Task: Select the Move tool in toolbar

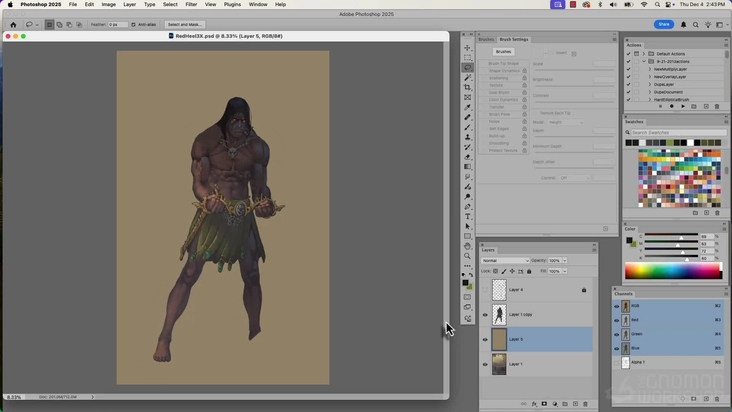Action: (467, 48)
